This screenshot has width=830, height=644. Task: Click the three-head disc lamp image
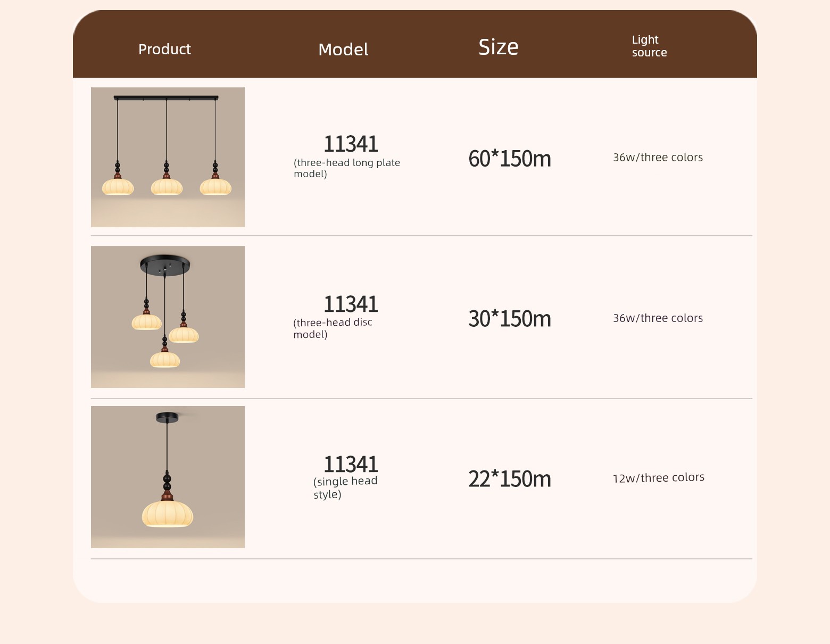[x=168, y=317]
